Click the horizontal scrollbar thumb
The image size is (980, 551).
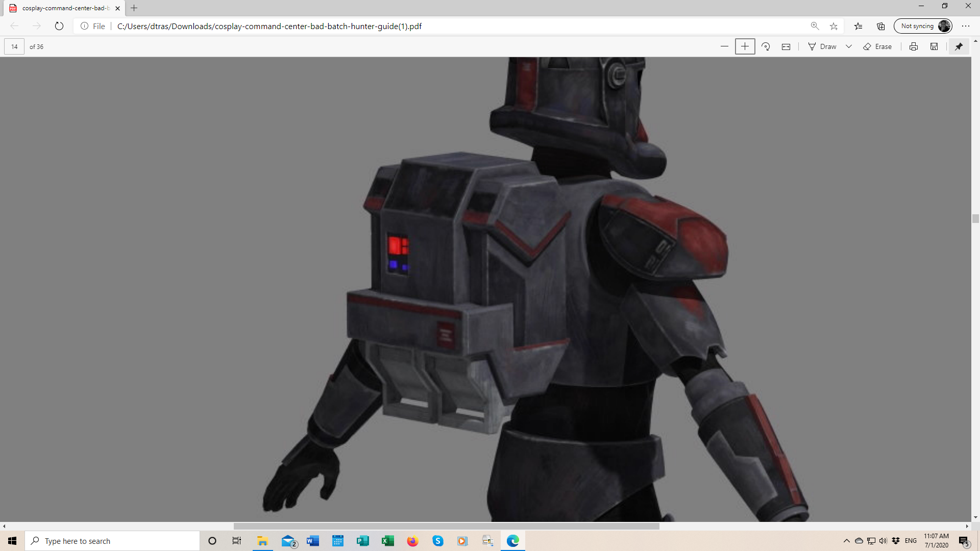click(x=447, y=526)
